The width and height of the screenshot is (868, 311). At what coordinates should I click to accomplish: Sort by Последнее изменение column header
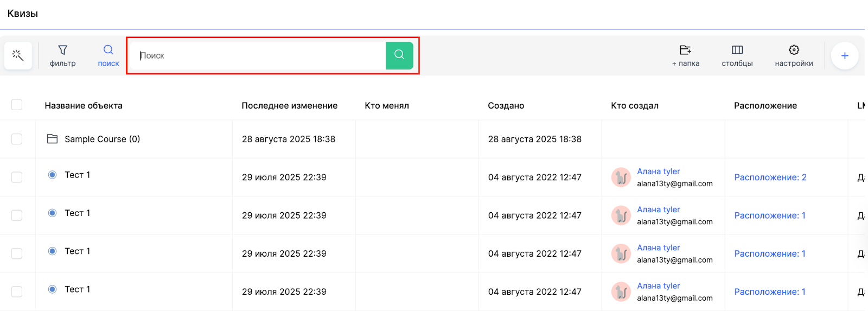tap(289, 106)
